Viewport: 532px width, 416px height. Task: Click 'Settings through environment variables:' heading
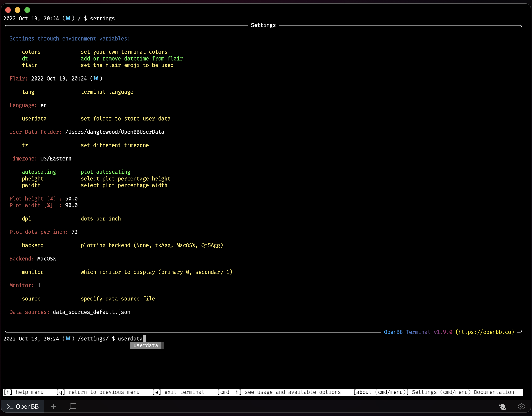[x=70, y=39]
